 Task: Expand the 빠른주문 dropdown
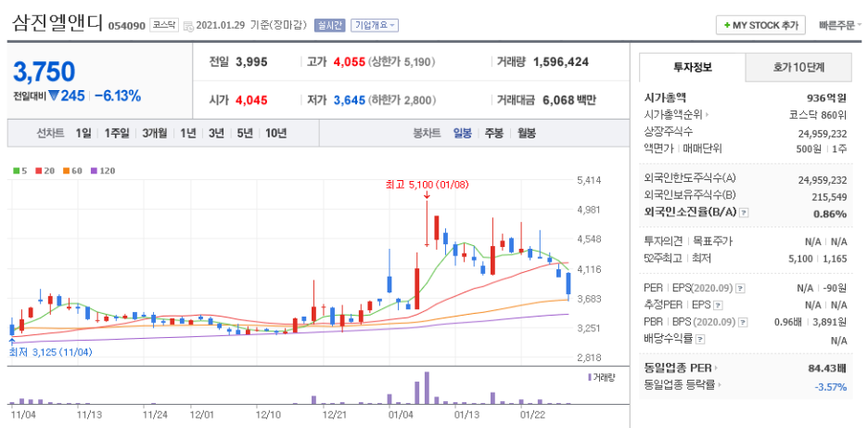[x=840, y=25]
